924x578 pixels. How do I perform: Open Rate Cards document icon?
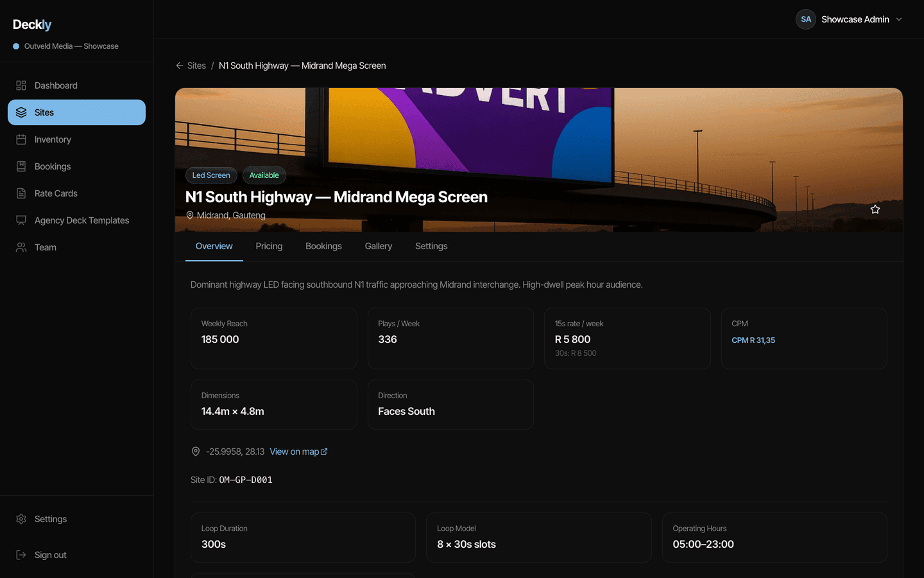pos(21,193)
